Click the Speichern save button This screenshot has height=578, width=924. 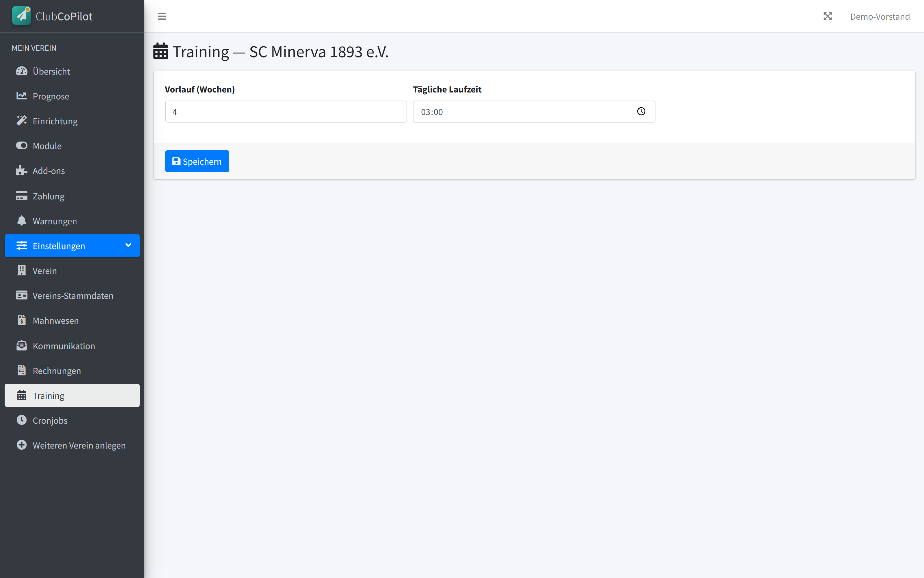[197, 161]
